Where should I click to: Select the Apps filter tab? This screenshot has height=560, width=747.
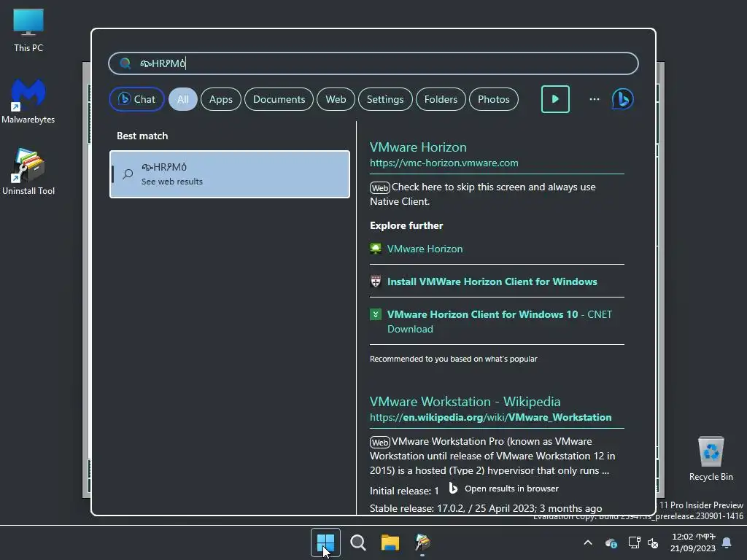(x=220, y=99)
